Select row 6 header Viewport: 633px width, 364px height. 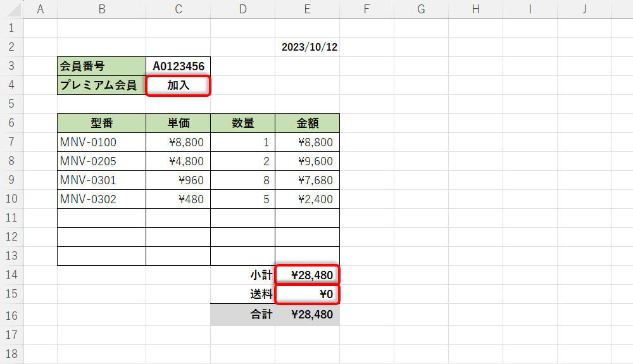tap(11, 123)
